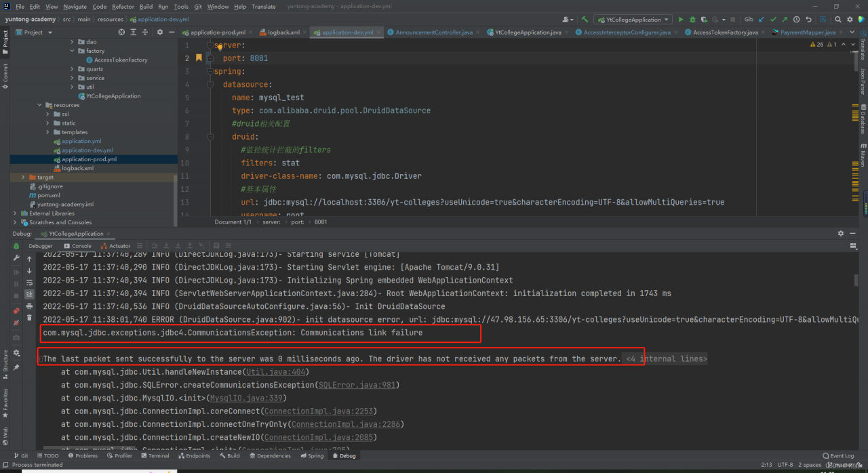
Task: Click the hammer Build Project icon
Action: click(x=585, y=20)
